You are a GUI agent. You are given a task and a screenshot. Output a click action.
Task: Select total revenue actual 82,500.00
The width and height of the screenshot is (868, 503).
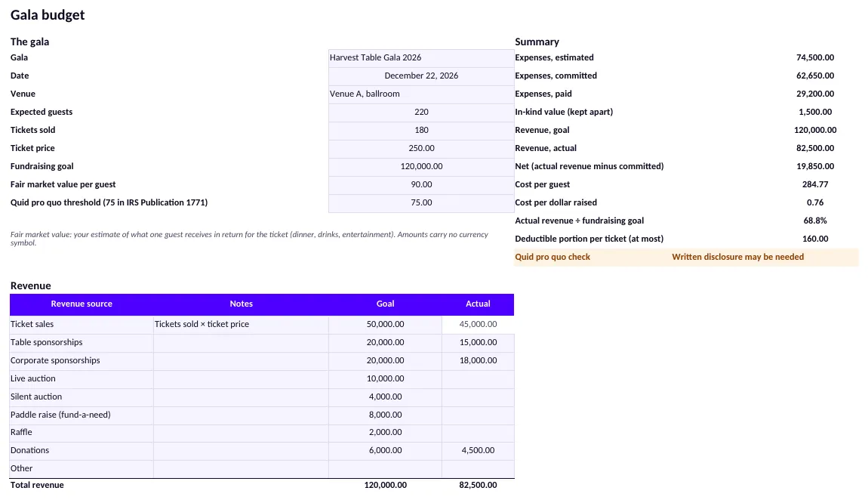[478, 486]
